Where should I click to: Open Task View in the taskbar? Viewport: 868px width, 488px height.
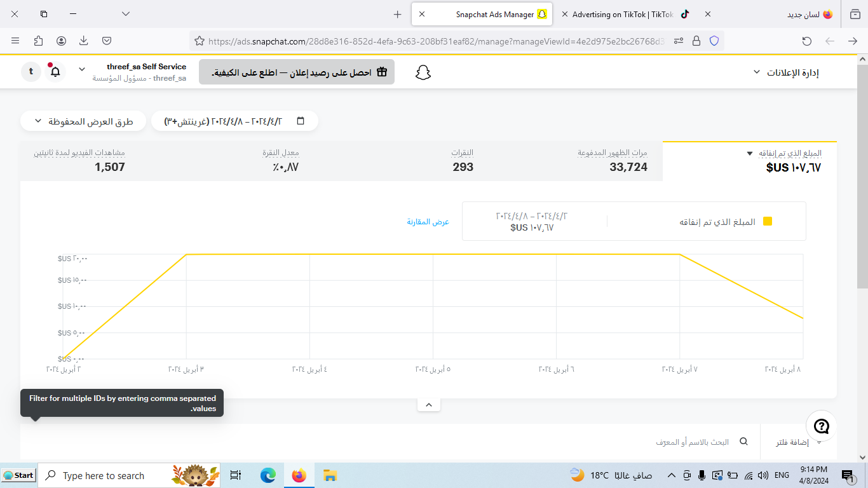point(236,475)
